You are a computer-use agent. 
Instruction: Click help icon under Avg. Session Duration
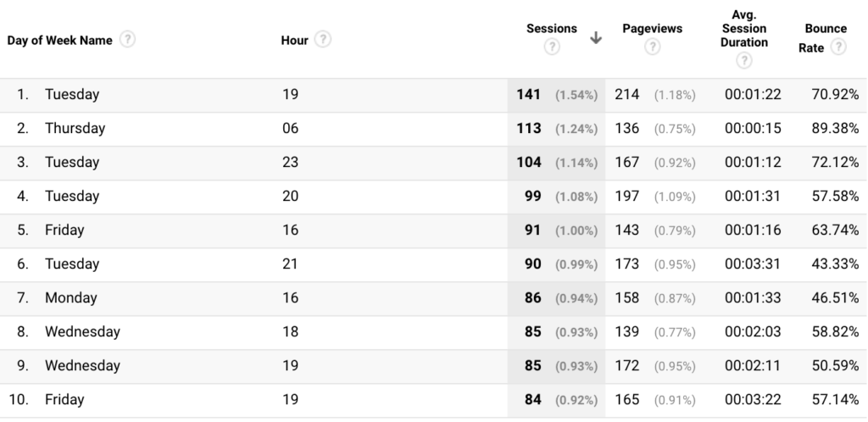tap(743, 60)
